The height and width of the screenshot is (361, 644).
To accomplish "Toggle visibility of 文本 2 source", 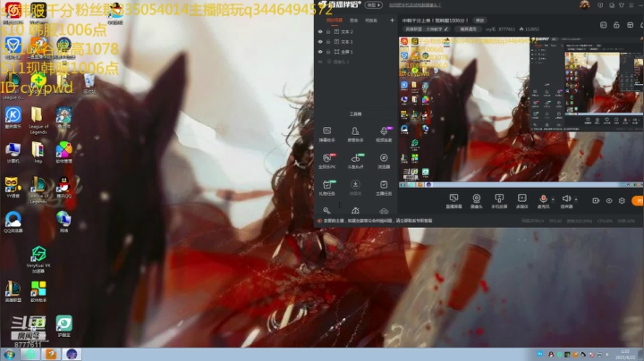I will click(x=320, y=31).
